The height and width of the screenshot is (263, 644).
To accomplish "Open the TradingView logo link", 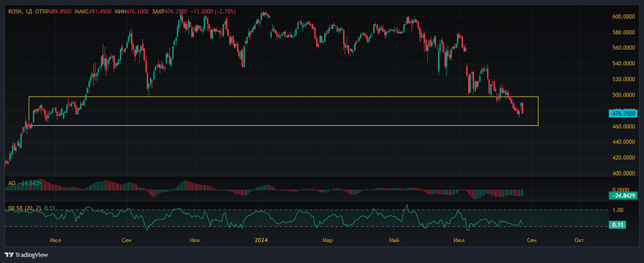I will 26,255.
